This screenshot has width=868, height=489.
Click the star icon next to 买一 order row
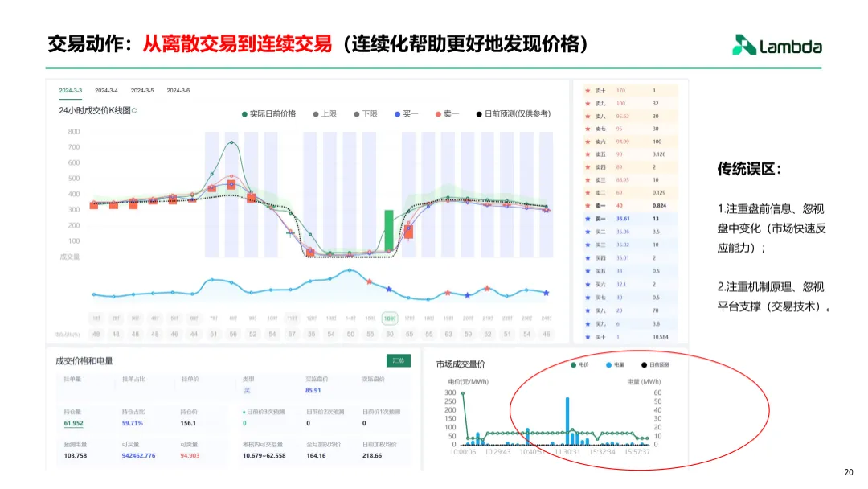[587, 218]
